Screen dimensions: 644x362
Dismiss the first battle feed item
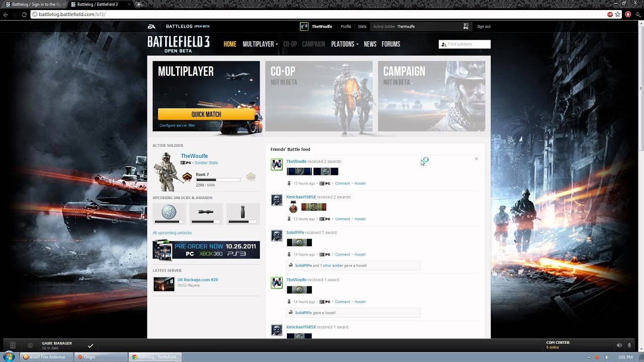pyautogui.click(x=476, y=159)
